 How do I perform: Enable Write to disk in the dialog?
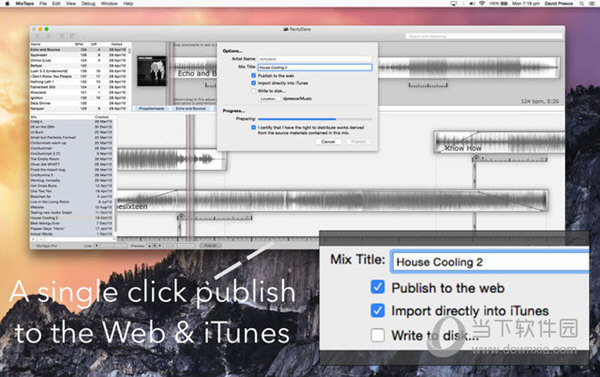click(253, 91)
